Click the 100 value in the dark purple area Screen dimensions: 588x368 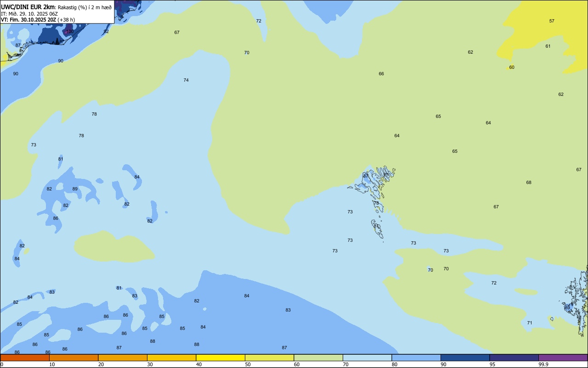[70, 32]
